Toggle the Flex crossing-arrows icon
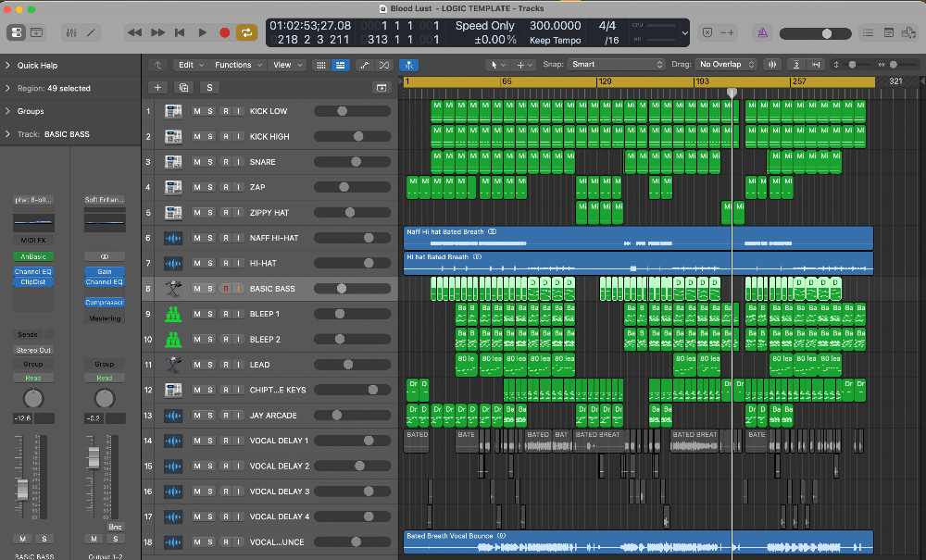Image resolution: width=926 pixels, height=560 pixels. click(384, 65)
